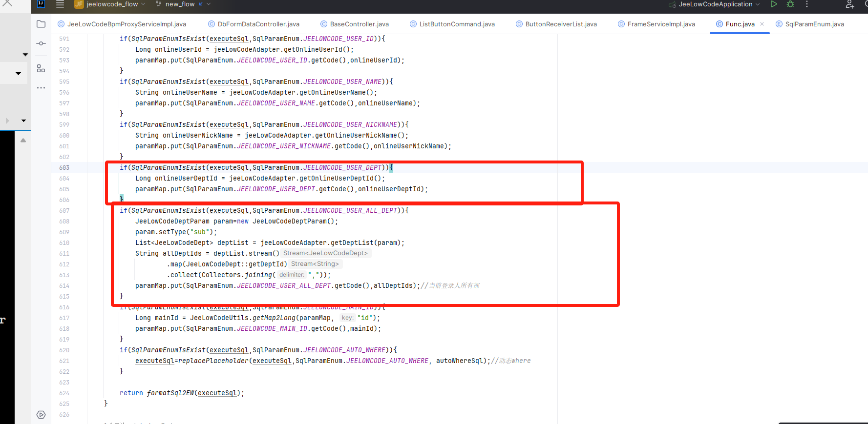Image resolution: width=868 pixels, height=424 pixels.
Task: Click the incoming commits arrow next to new_flow
Action: [201, 4]
